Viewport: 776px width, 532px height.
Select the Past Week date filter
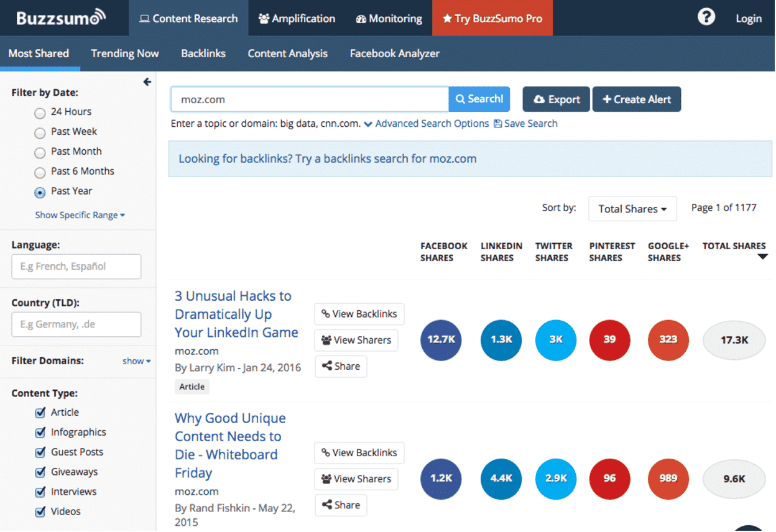(x=40, y=133)
